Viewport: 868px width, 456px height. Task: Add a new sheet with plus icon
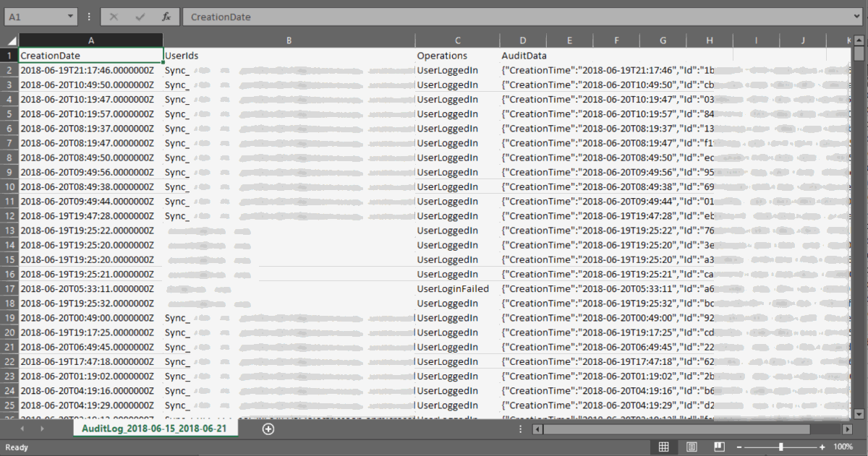pos(268,429)
